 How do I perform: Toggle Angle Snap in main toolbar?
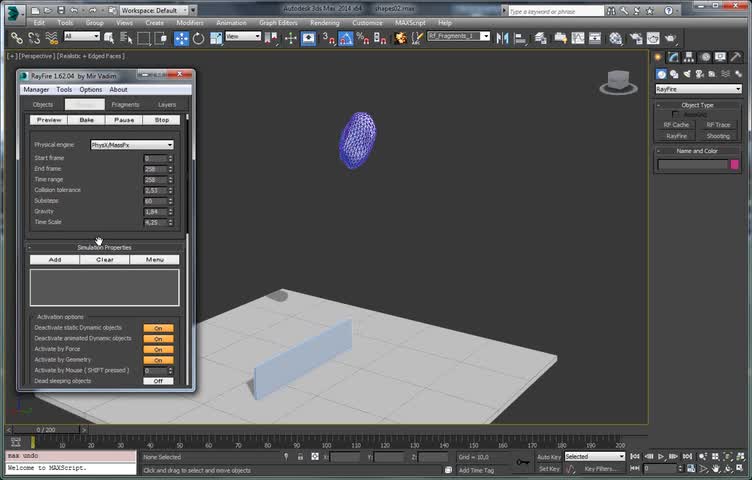345,38
